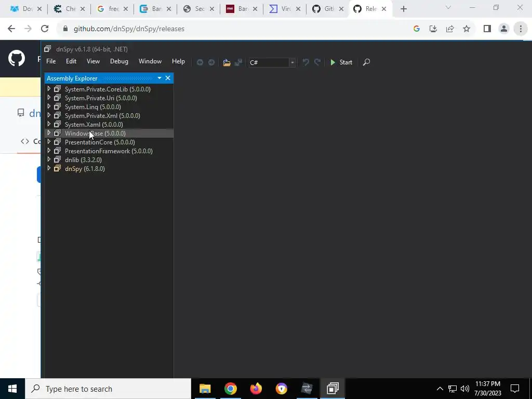Click the Windows Start button
Image resolution: width=532 pixels, height=399 pixels.
pyautogui.click(x=12, y=389)
